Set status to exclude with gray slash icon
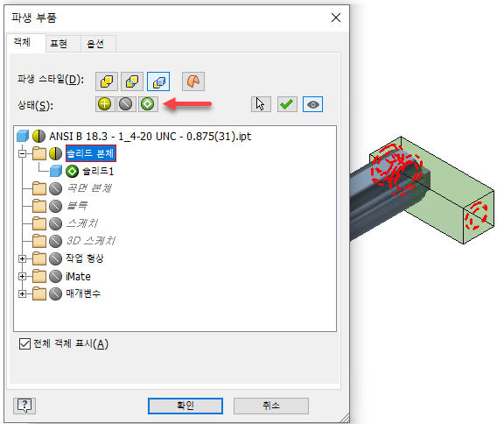The height and width of the screenshot is (424, 504). (126, 104)
